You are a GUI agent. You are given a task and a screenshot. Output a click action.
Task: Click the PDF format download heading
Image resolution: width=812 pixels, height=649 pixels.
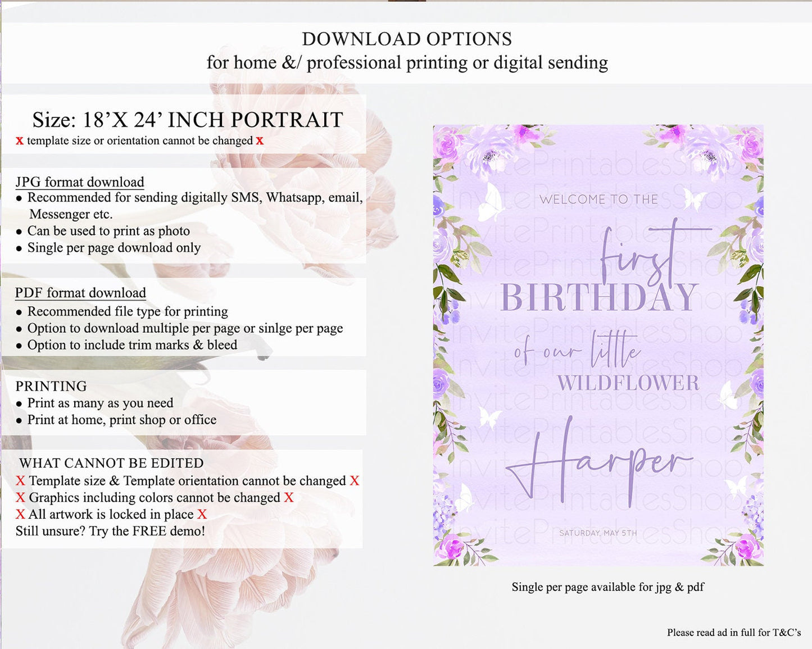click(80, 293)
